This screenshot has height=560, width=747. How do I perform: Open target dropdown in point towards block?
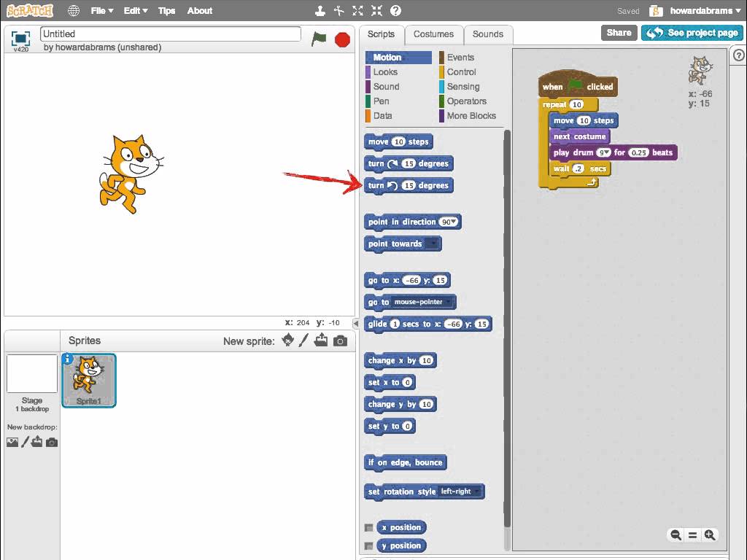[x=432, y=244]
